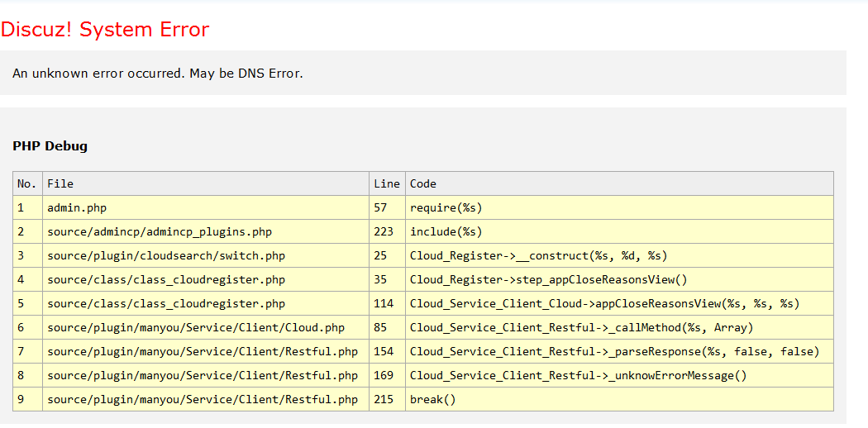Click row number 5 in No. column
This screenshot has height=428, width=868.
pos(27,303)
